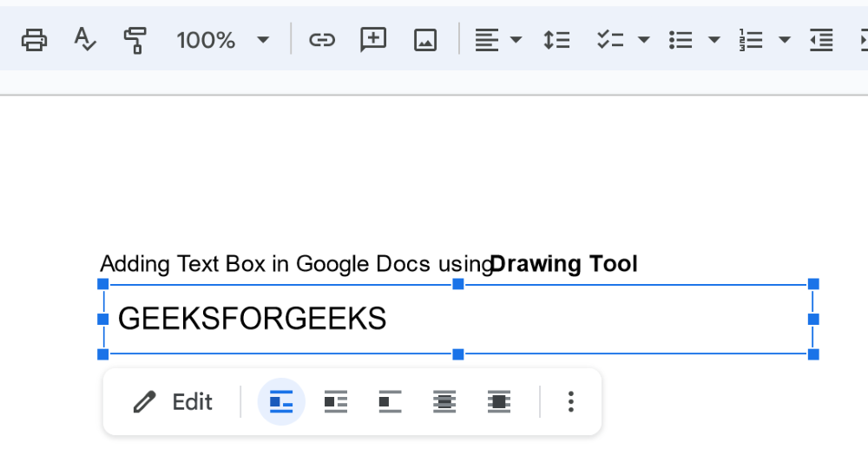868x469 pixels.
Task: Expand the checklist dropdown arrow
Action: 643,40
